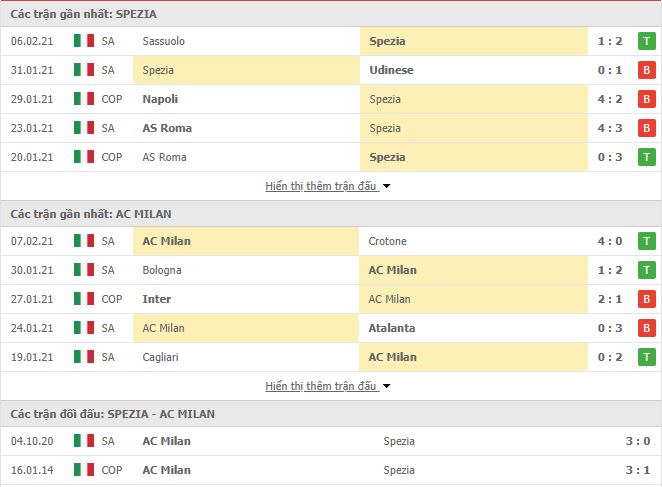Image resolution: width=662 pixels, height=487 pixels.
Task: Click green T badge for Cagliari-AC Milan
Action: (646, 357)
